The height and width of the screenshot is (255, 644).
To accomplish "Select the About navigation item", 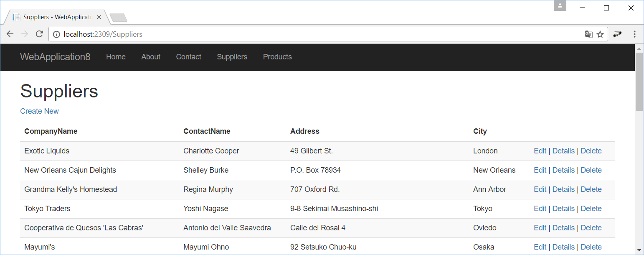I will pyautogui.click(x=151, y=57).
